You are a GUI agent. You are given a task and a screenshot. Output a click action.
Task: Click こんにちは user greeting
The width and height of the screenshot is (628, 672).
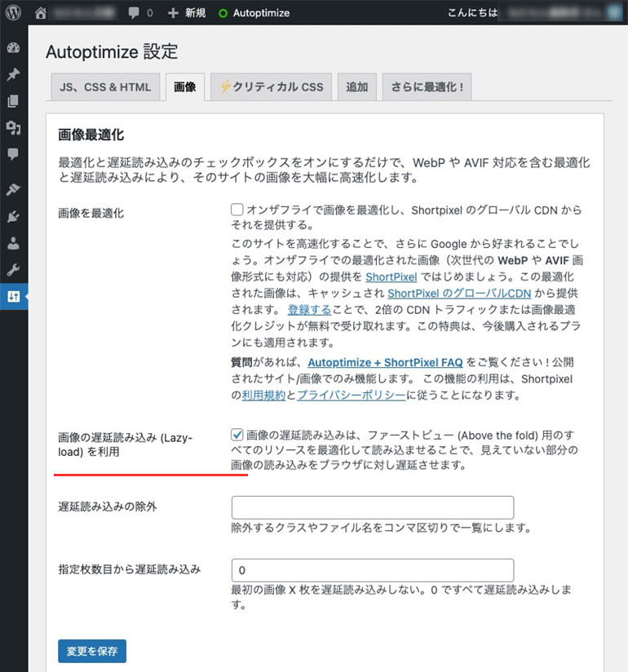click(472, 13)
